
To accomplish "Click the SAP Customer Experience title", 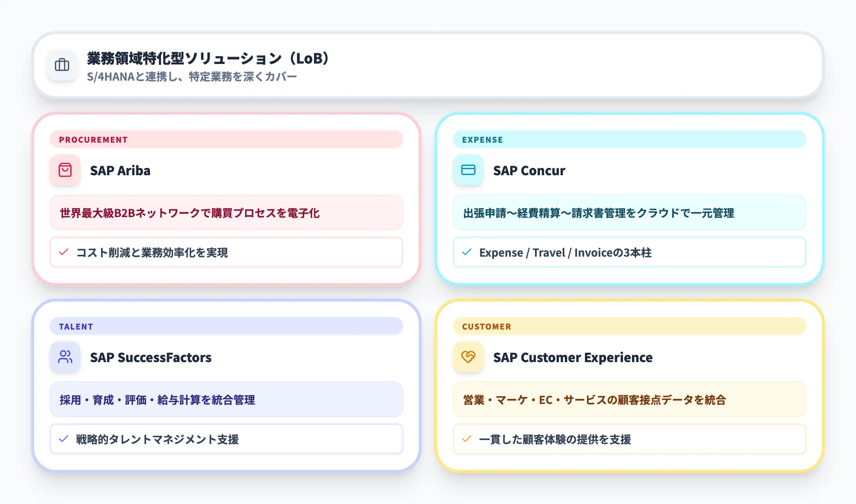I will pyautogui.click(x=573, y=357).
